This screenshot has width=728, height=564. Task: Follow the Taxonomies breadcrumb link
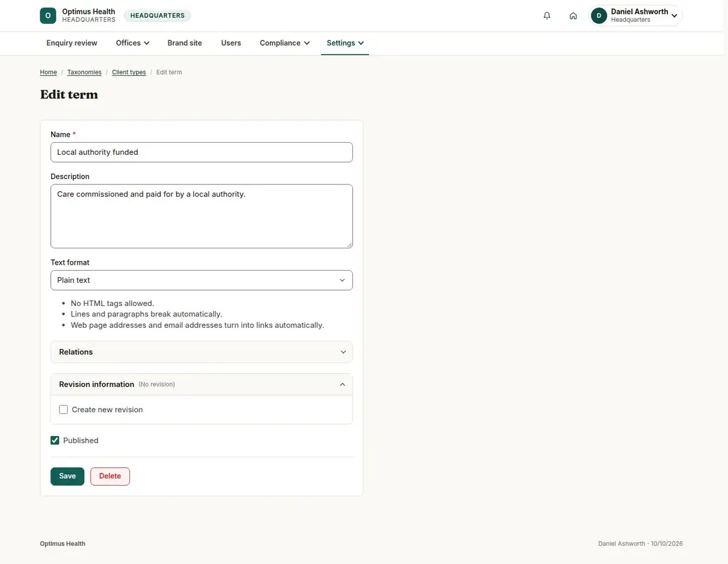coord(84,72)
